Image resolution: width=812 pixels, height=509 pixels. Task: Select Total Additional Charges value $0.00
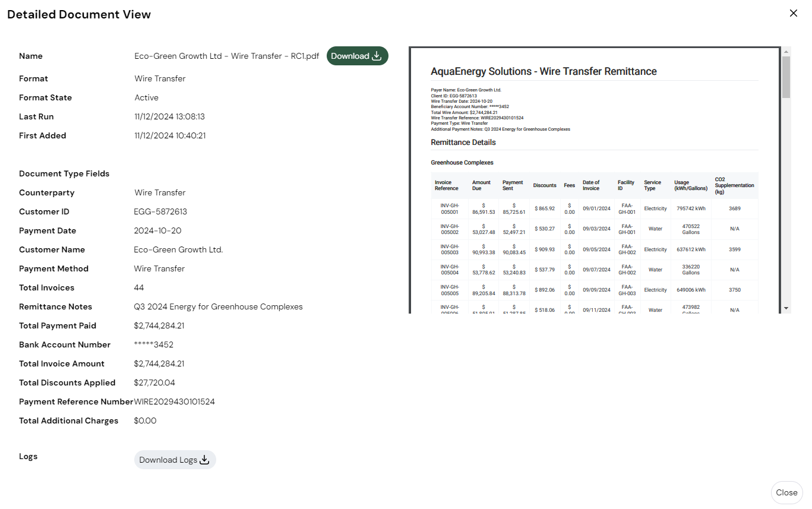(x=146, y=421)
